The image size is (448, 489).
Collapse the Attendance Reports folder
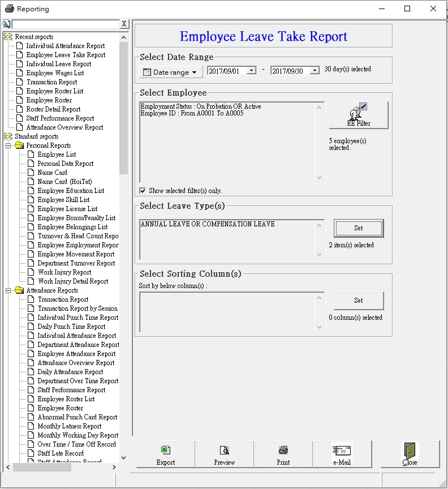pyautogui.click(x=8, y=291)
